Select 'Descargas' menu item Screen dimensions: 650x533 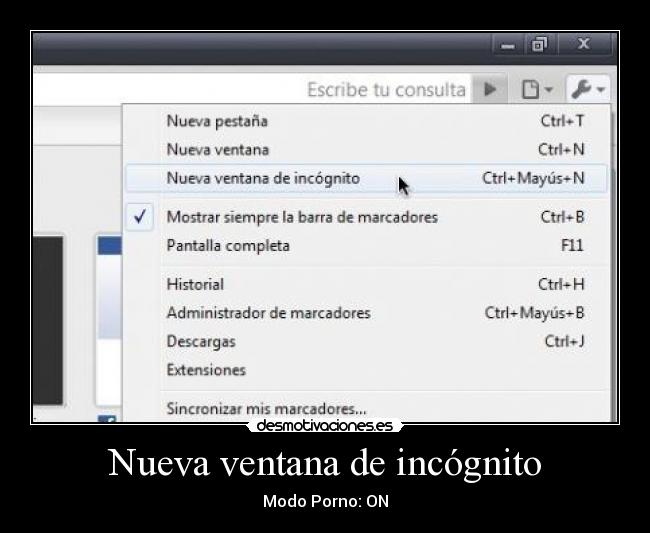367,342
